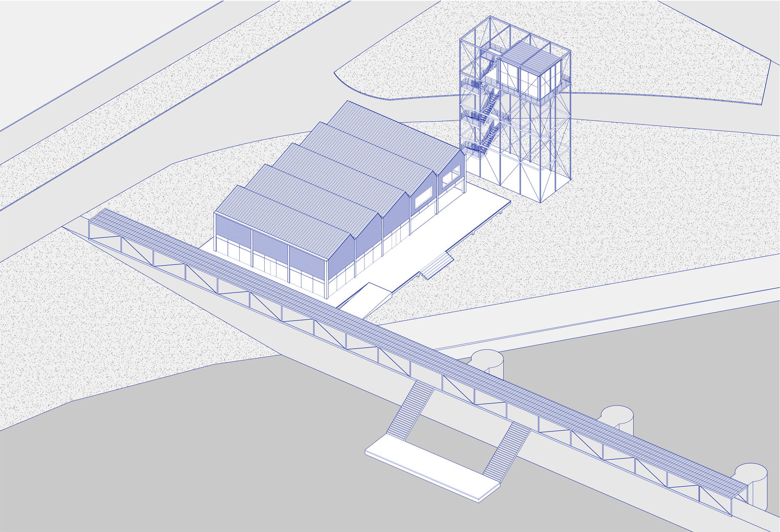Click the left staircase down to dock
Screen dimensions: 780x532
(410, 410)
